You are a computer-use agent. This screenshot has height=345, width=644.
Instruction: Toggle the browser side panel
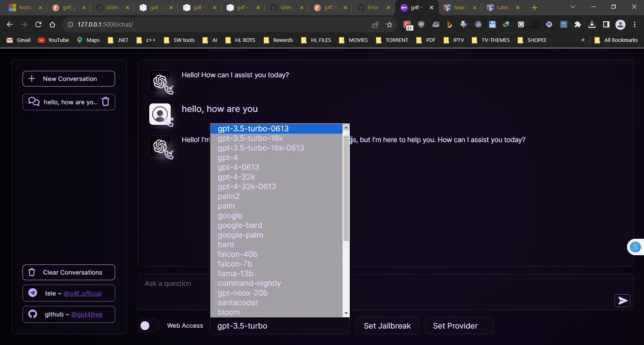pyautogui.click(x=606, y=25)
